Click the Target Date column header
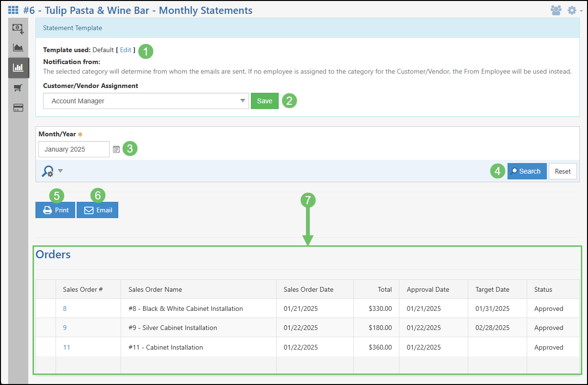The width and height of the screenshot is (588, 385). (498, 289)
